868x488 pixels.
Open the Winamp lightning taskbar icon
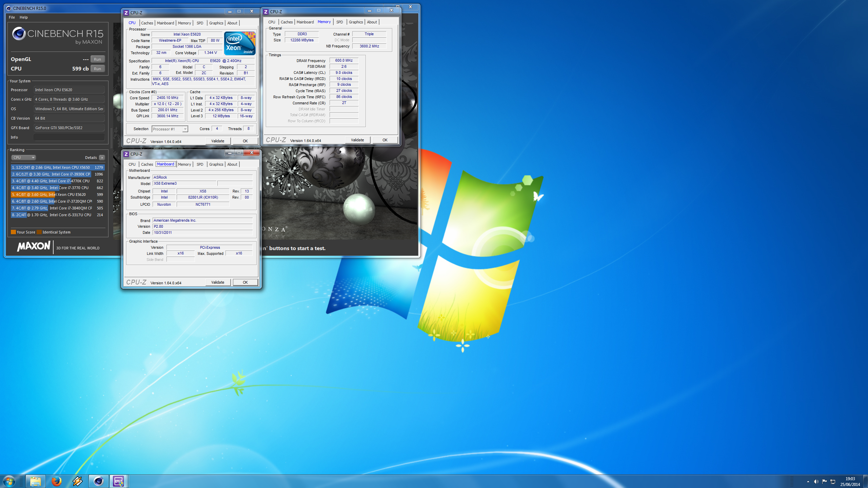77,481
